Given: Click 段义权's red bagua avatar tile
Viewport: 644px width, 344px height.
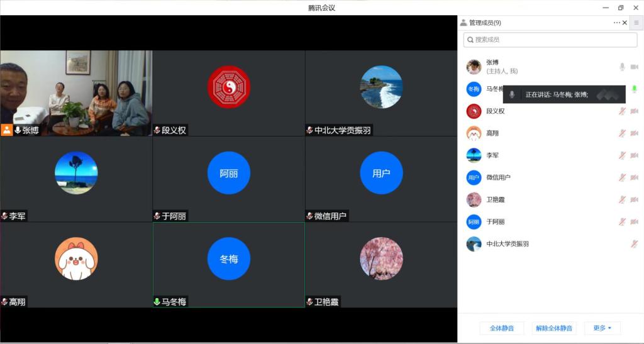Looking at the screenshot, I should coord(229,88).
